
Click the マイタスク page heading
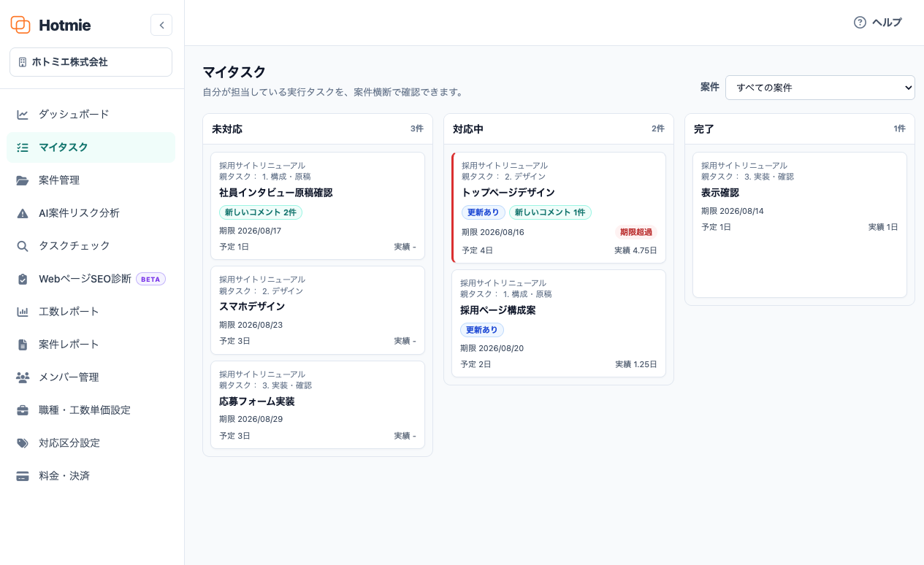point(234,72)
